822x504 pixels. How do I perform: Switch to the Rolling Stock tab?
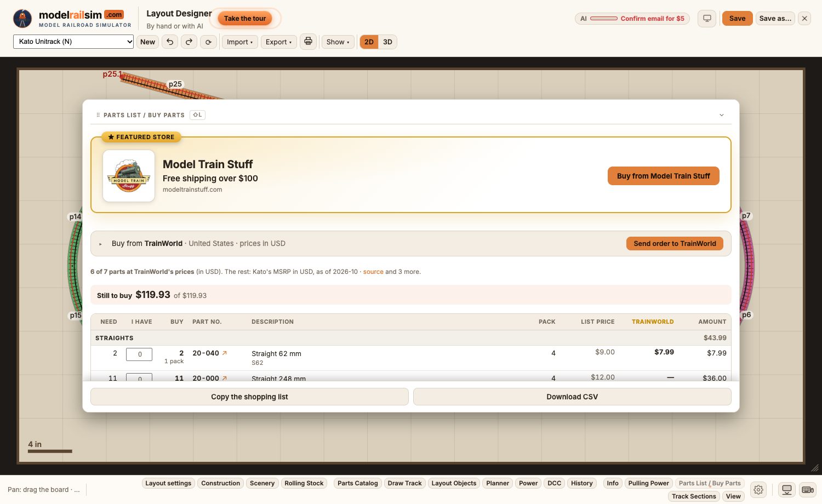[304, 483]
